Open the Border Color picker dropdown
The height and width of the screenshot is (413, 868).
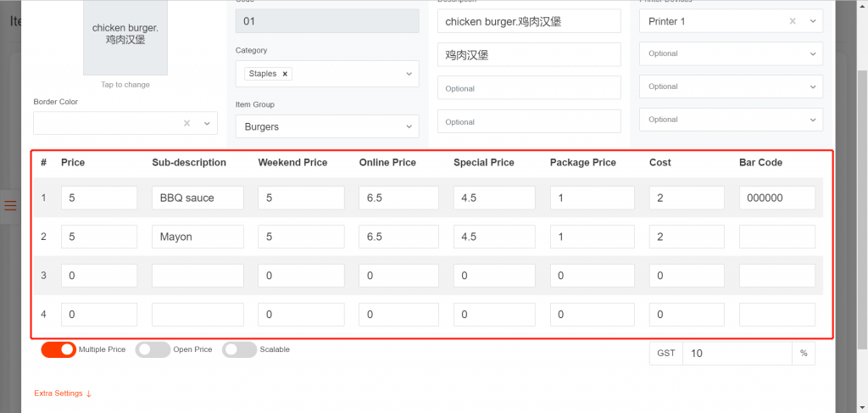tap(207, 124)
